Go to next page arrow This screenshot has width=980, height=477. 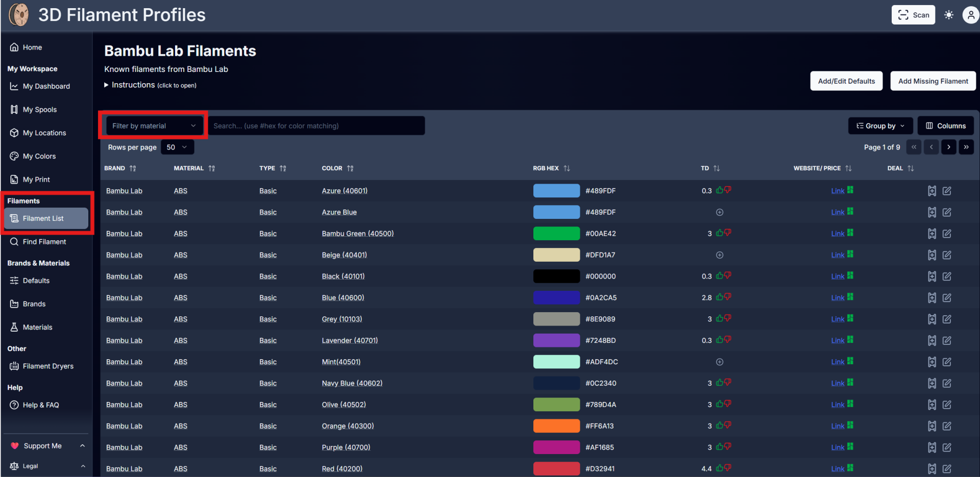[x=948, y=147]
